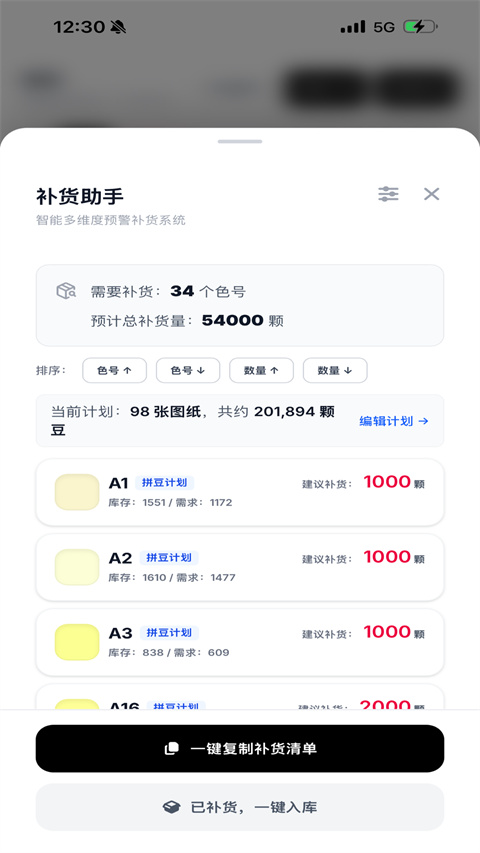Click 一键复制补货清单 button

coord(240,749)
